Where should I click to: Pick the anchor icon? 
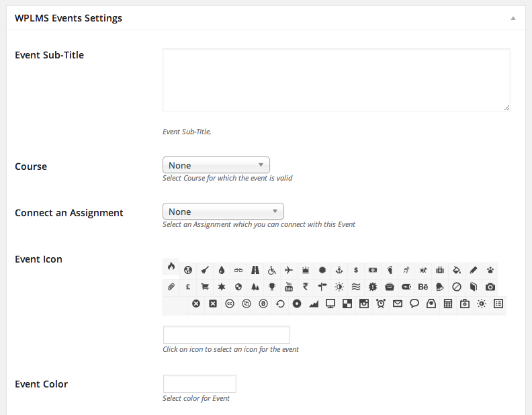tap(339, 270)
